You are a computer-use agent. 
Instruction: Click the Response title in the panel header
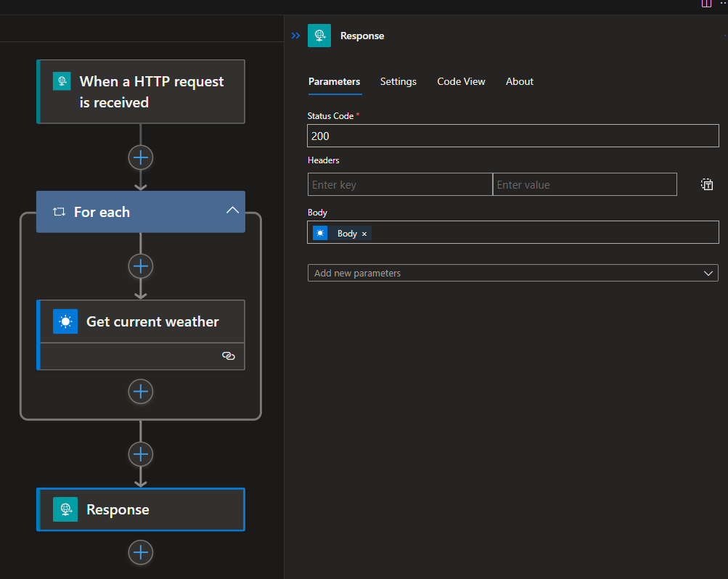click(x=362, y=36)
